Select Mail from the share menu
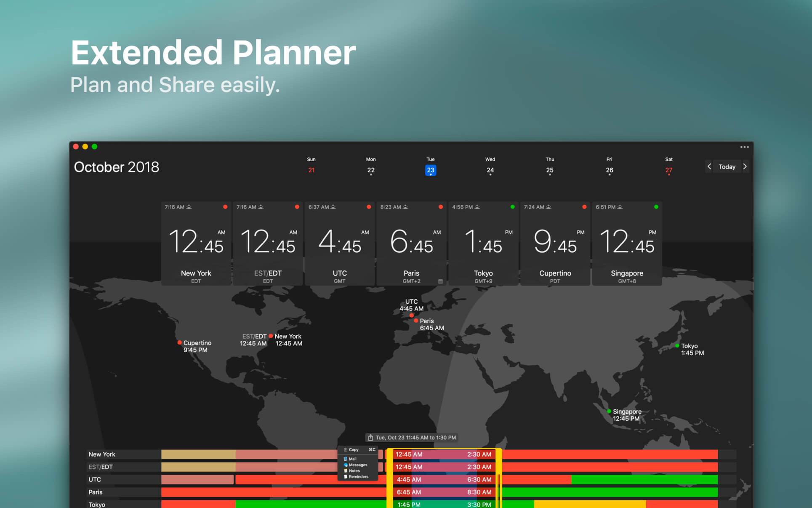 pos(353,459)
